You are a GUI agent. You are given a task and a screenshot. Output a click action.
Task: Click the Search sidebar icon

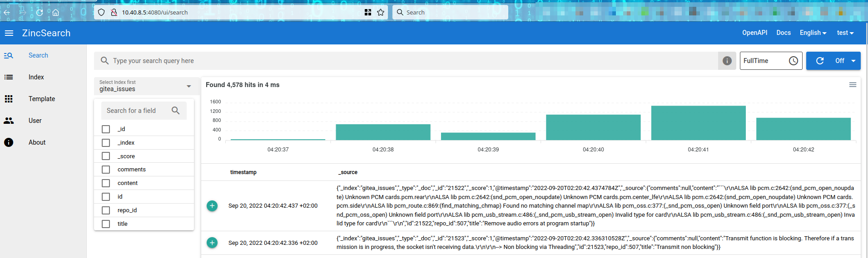point(9,55)
